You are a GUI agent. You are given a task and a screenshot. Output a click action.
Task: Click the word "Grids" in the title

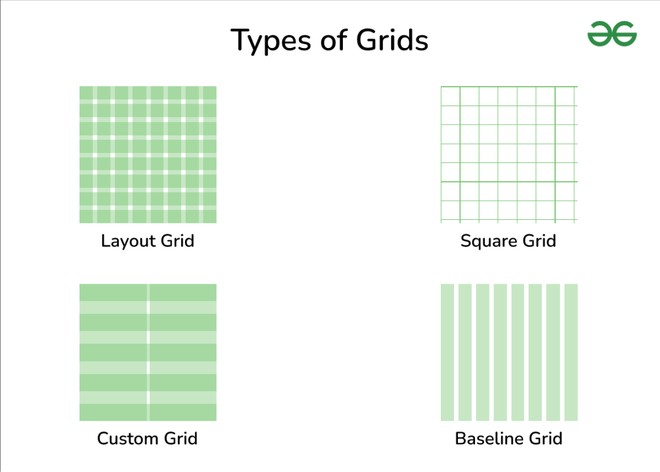point(390,40)
